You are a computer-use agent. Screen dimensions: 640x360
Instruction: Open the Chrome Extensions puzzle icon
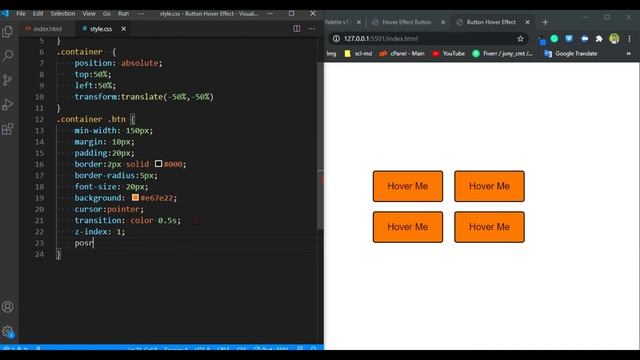tap(599, 38)
